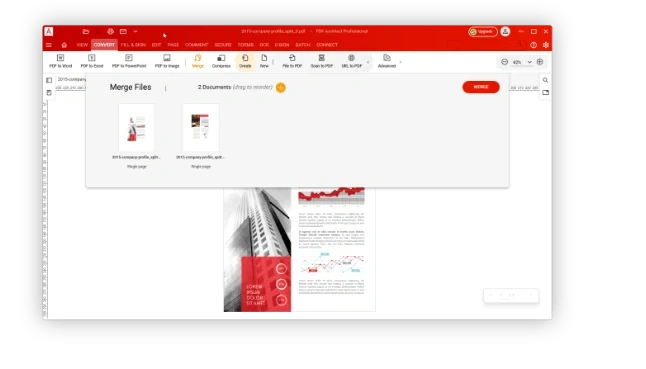Click the snapshot icon below search

[x=545, y=93]
